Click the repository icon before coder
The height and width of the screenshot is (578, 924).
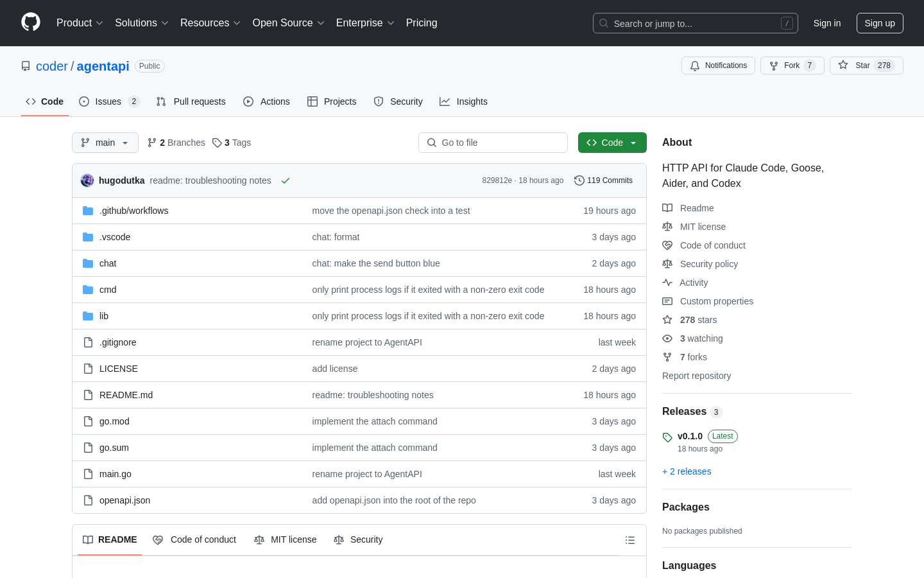26,66
